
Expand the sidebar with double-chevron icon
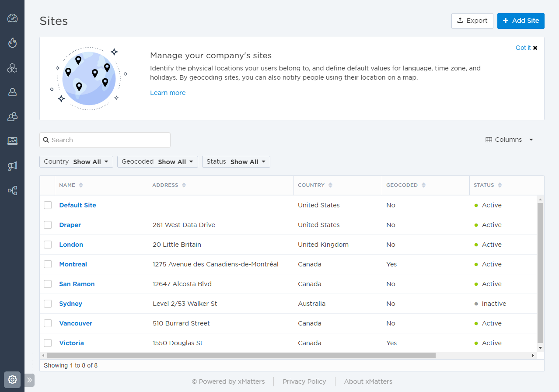coord(29,380)
